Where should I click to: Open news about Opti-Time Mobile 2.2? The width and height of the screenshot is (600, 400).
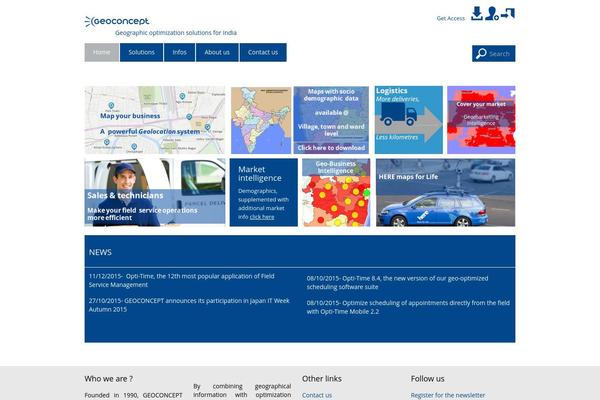coord(408,307)
